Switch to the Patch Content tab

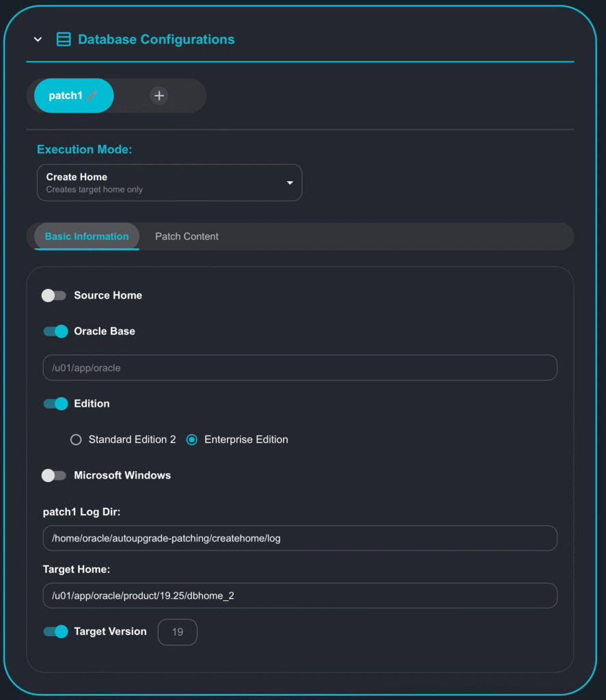tap(187, 237)
